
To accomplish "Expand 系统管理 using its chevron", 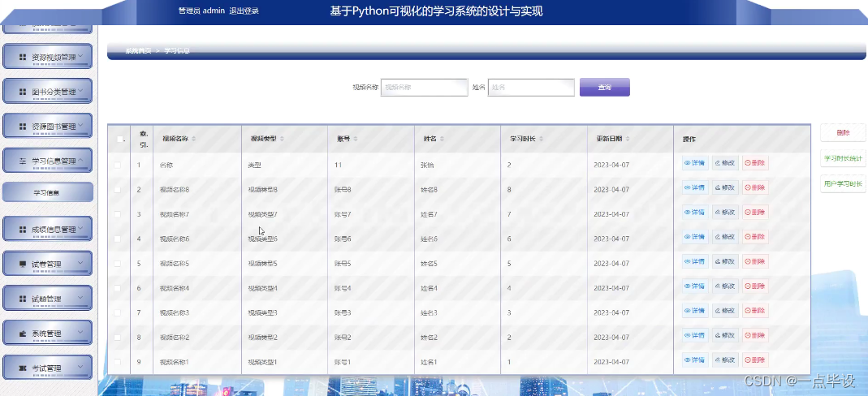I will [81, 333].
